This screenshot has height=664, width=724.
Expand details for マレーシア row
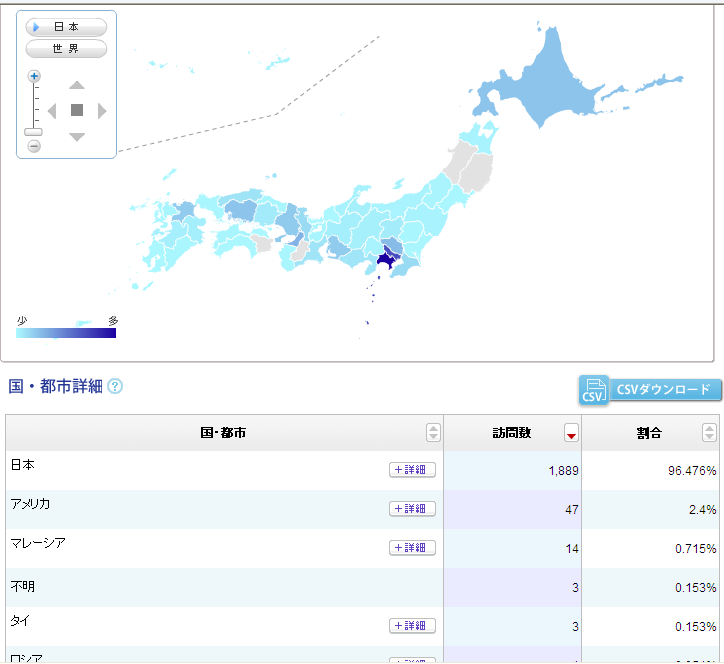[412, 548]
